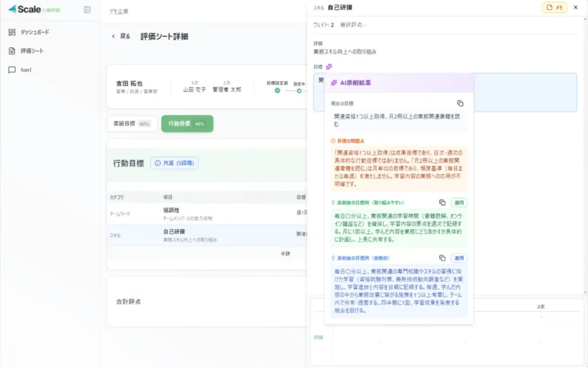Click the 目標の問題点 warning heading
The width and height of the screenshot is (588, 368).
348,141
